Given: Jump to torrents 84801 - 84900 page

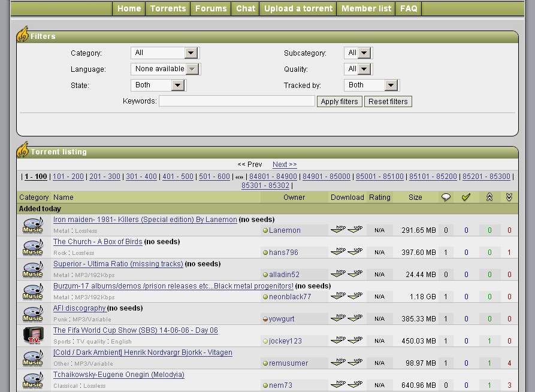Looking at the screenshot, I should (273, 177).
